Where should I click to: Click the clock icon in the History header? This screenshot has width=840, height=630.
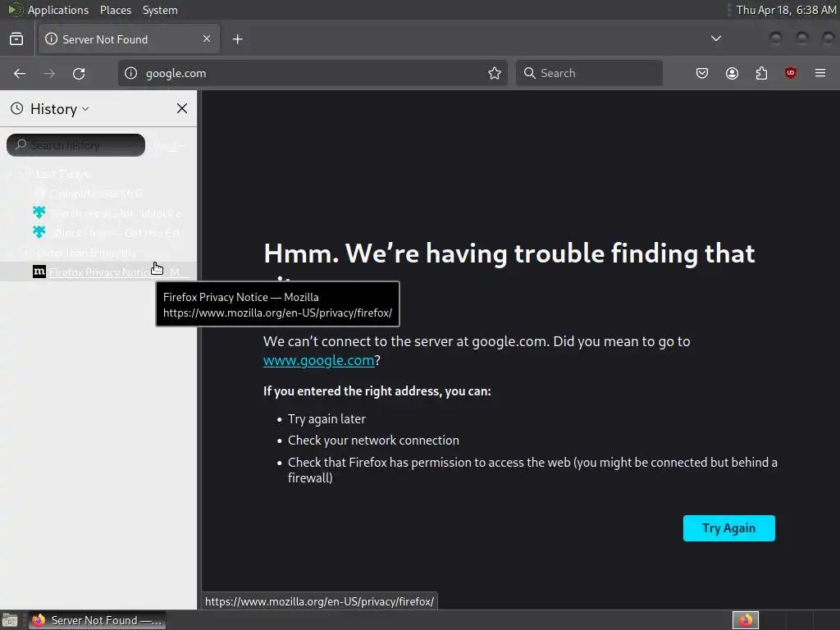pyautogui.click(x=17, y=109)
